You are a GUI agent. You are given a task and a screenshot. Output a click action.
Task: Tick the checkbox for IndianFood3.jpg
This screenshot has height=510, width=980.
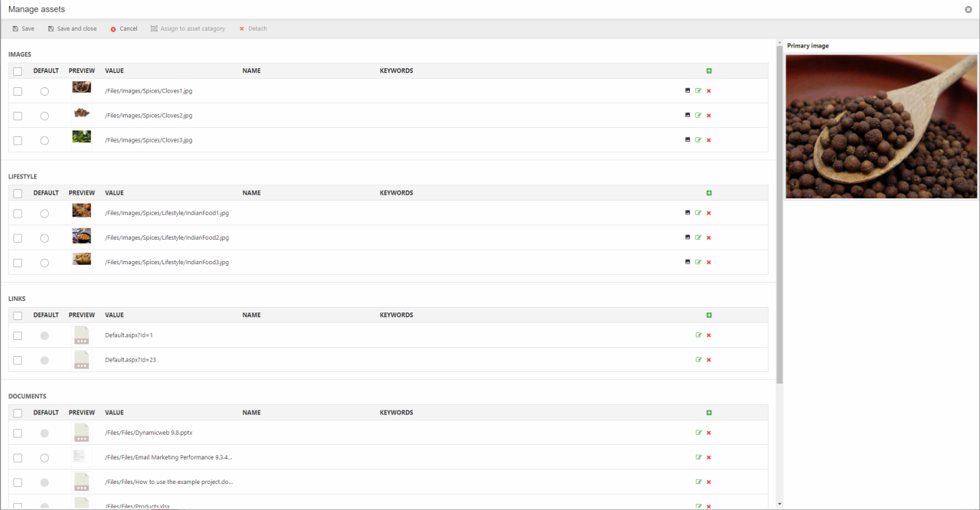coord(18,263)
